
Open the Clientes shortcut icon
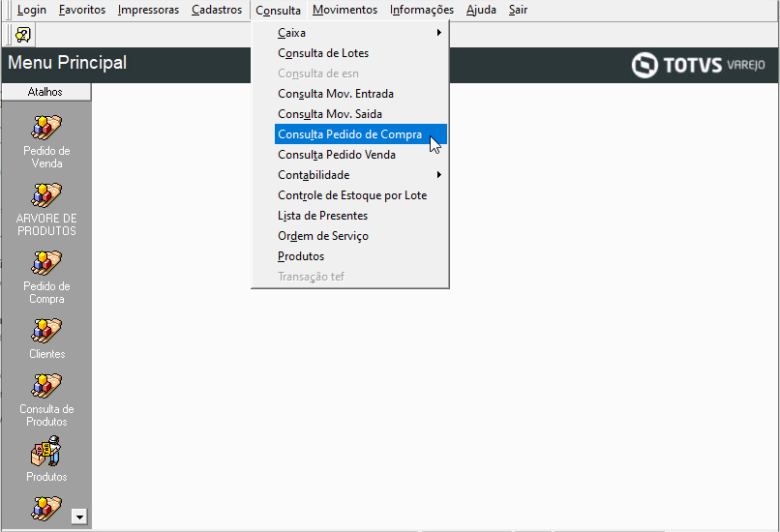tap(46, 331)
